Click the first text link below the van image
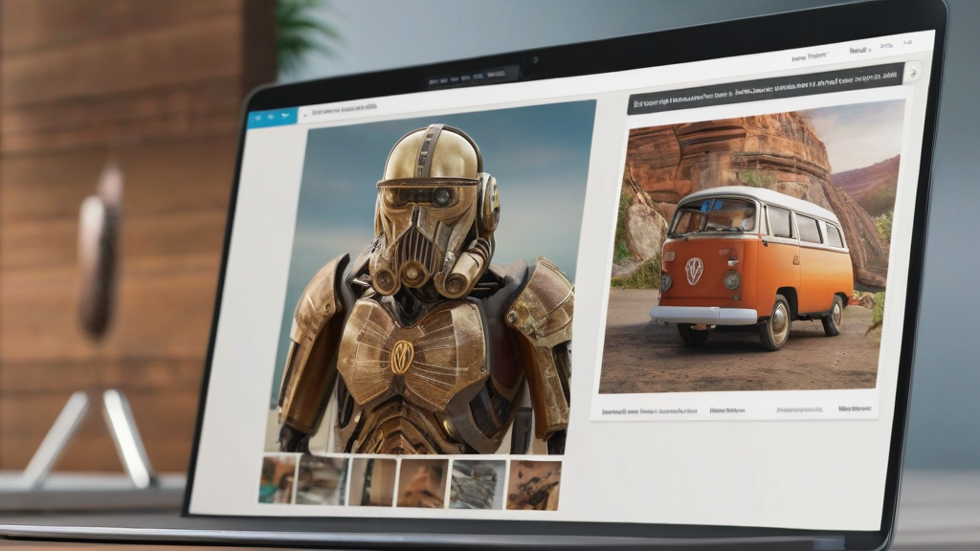Viewport: 980px width, 551px height. (650, 411)
